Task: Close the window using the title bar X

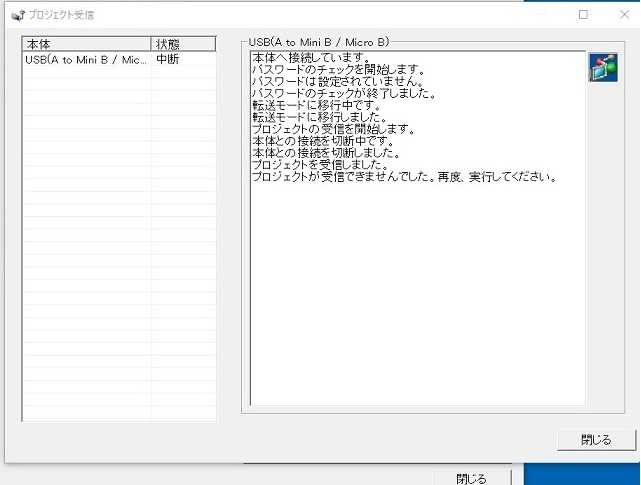Action: [x=624, y=15]
